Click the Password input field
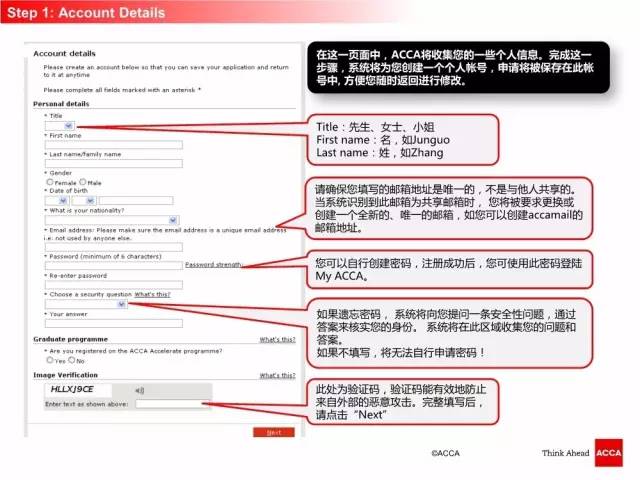640x480 pixels. [113, 265]
